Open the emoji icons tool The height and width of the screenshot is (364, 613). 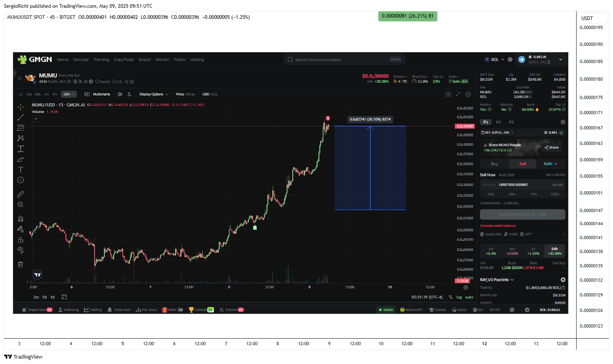tap(20, 180)
